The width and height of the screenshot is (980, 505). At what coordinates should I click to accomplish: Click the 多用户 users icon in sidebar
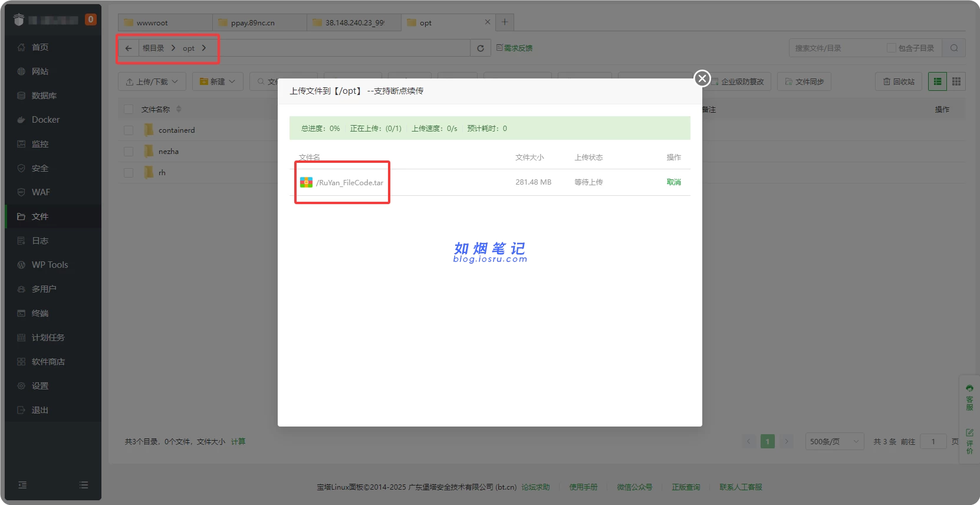[x=21, y=289]
